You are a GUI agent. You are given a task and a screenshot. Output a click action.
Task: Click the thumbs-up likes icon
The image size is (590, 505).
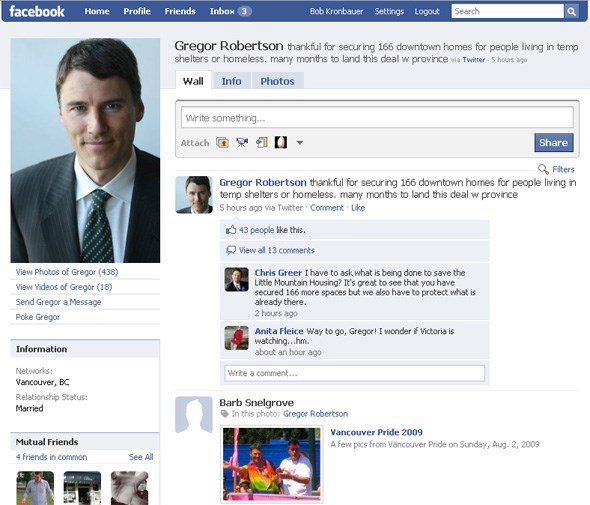(231, 230)
